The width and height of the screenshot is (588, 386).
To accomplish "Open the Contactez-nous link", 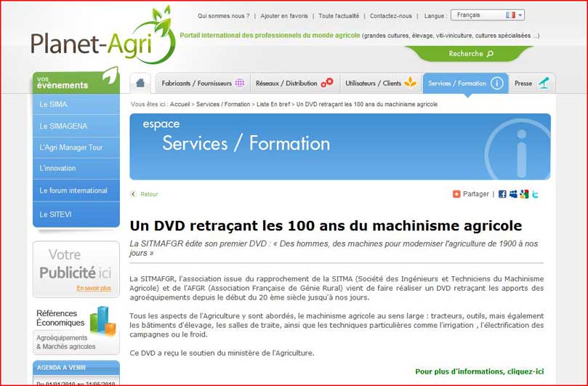I will (x=391, y=16).
